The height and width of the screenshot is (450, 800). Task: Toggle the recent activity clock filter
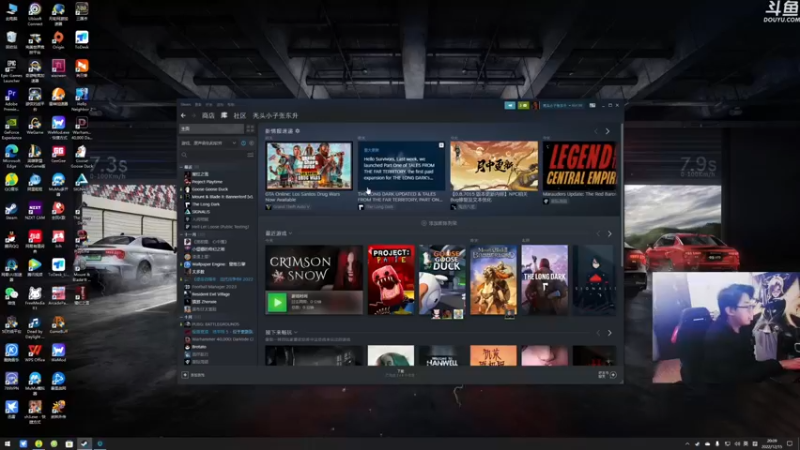243,143
